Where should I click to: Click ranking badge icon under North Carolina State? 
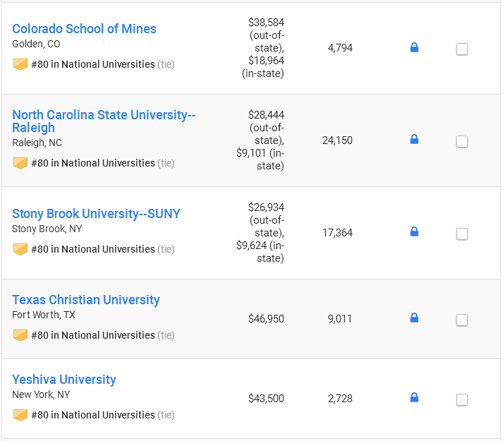[20, 163]
